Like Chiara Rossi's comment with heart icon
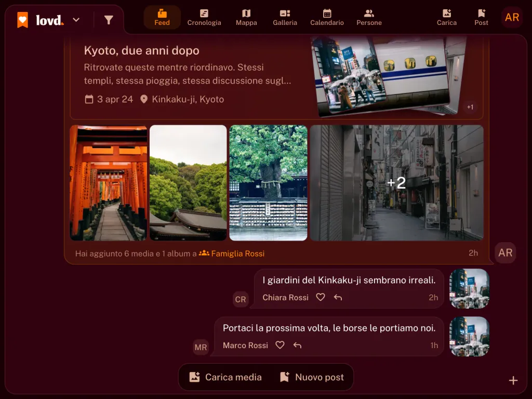Image resolution: width=532 pixels, height=399 pixels. point(320,297)
